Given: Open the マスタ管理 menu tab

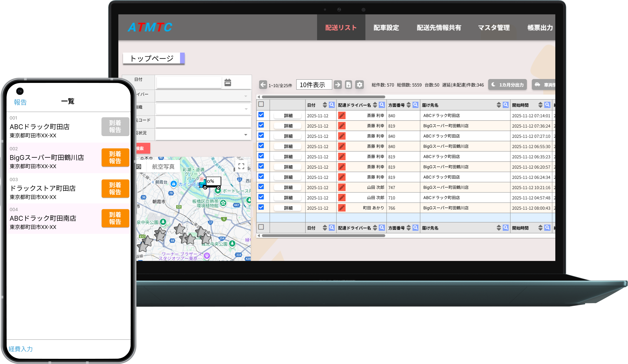Looking at the screenshot, I should click(494, 28).
